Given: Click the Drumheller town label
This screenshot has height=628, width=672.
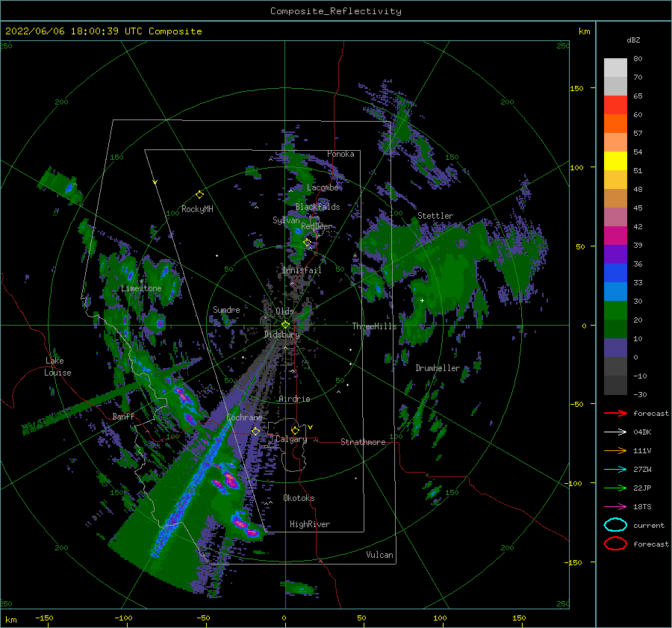Looking at the screenshot, I should click(x=438, y=368).
